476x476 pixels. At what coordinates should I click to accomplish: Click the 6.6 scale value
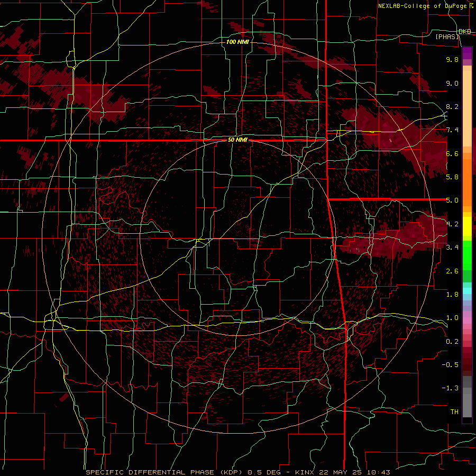click(x=452, y=153)
